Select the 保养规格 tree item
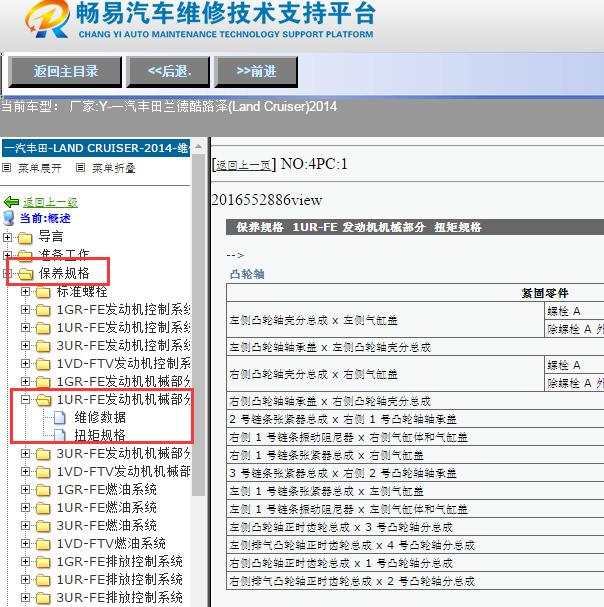This screenshot has height=607, width=604. [64, 273]
